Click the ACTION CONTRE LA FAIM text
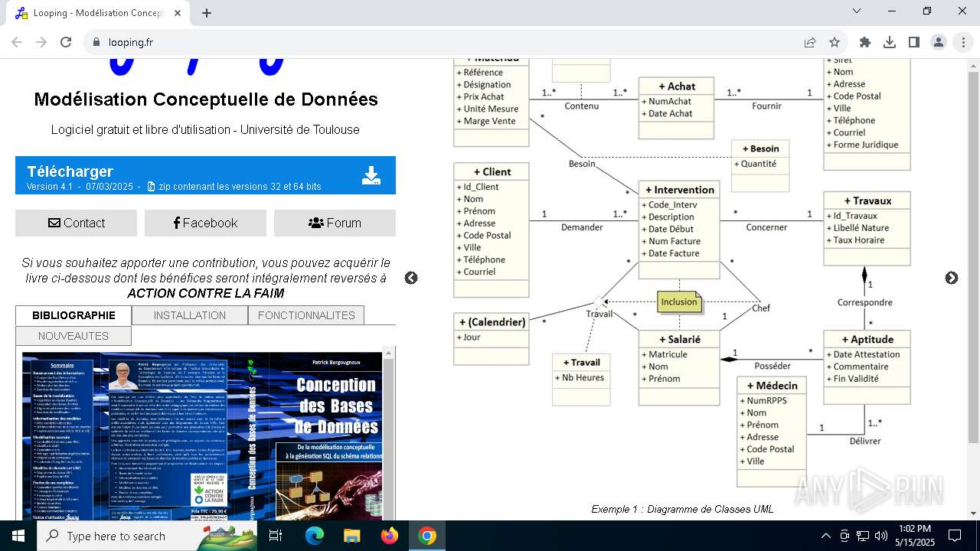 [x=205, y=293]
